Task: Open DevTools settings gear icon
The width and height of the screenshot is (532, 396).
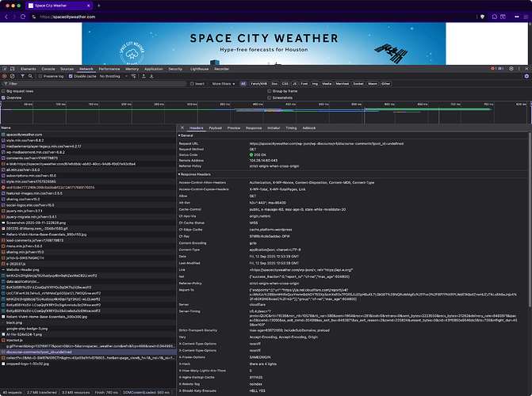Action: 511,68
